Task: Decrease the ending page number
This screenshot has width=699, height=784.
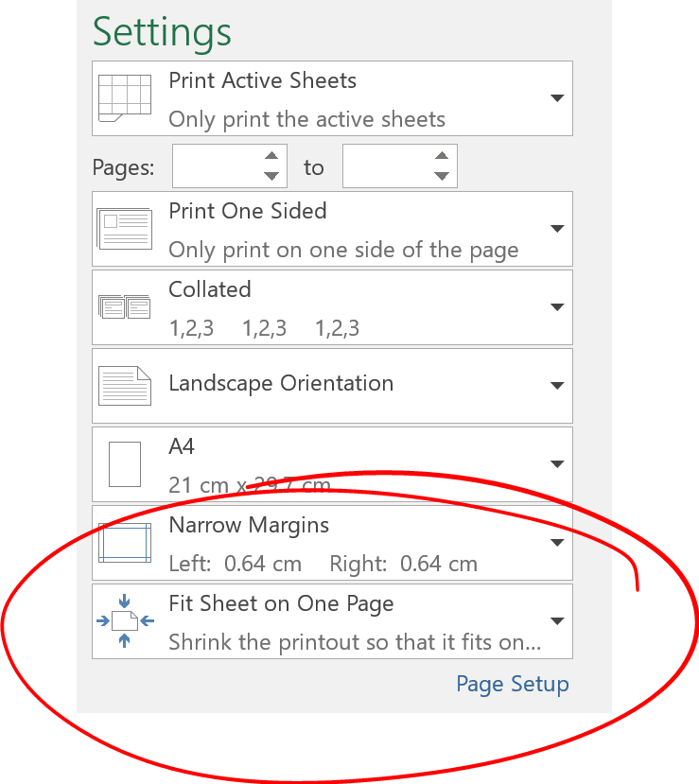Action: point(442,176)
